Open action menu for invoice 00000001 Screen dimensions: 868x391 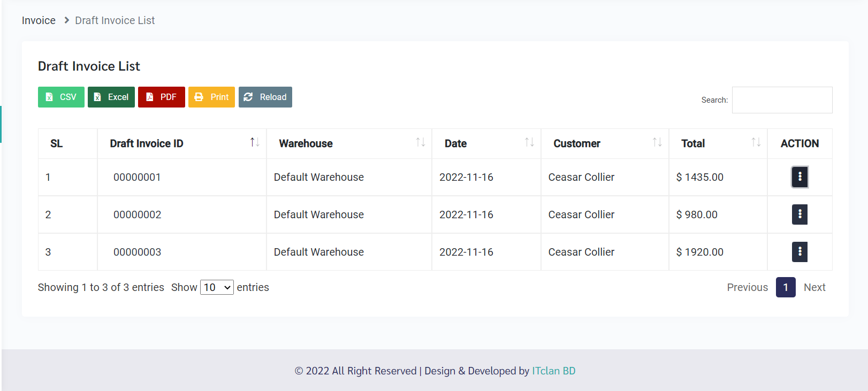pos(800,177)
